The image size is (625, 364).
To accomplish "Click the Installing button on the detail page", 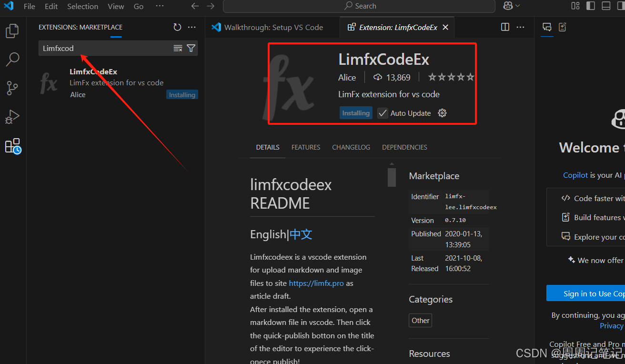I will point(356,113).
